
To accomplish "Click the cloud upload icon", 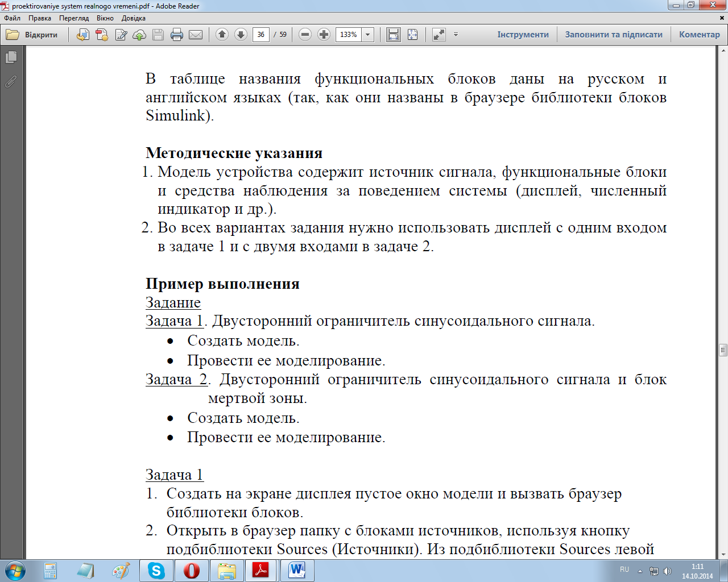I will pos(139,35).
